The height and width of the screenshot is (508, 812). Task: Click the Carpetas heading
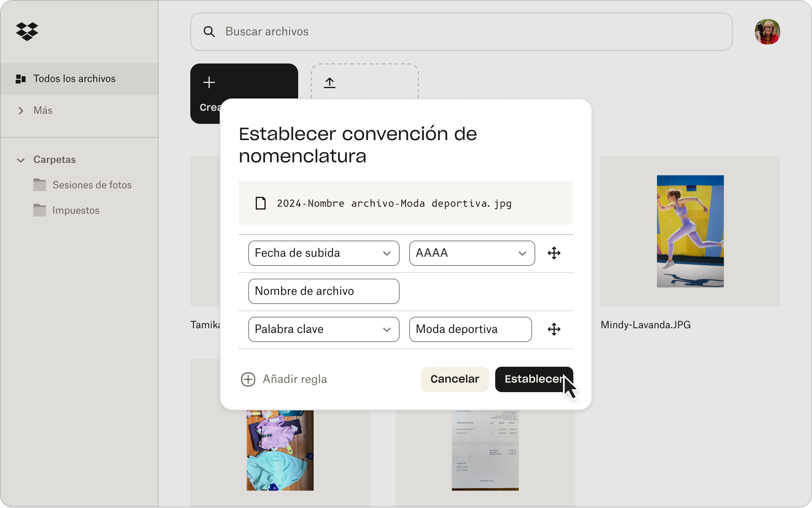coord(55,160)
